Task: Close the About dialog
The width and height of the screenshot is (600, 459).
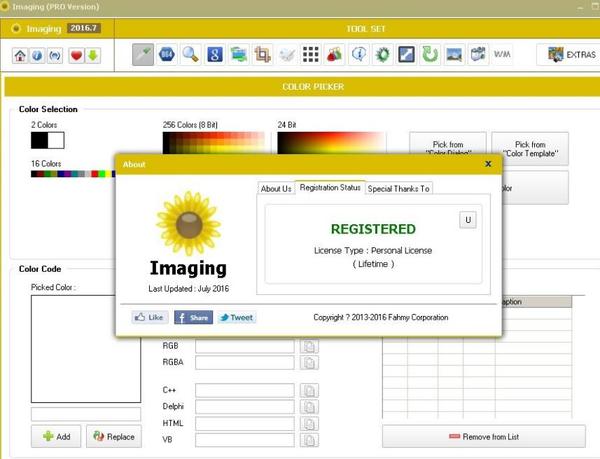Action: (488, 163)
